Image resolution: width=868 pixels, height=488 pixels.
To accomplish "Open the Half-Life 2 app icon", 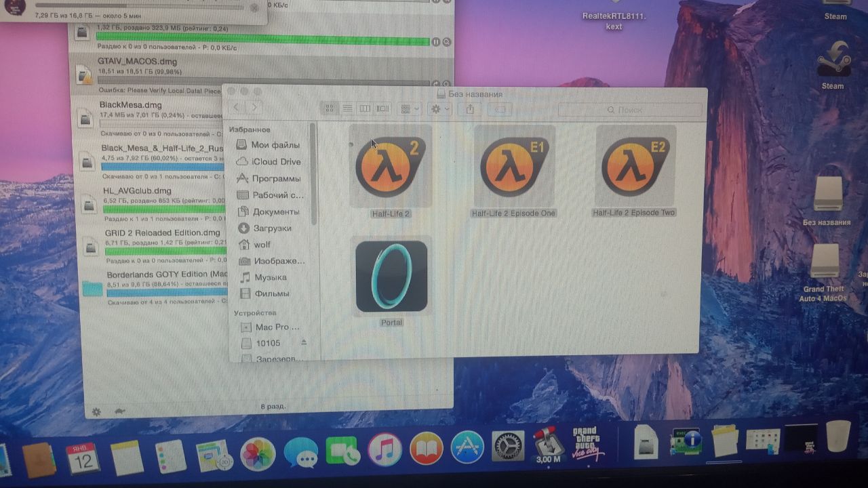I will tap(391, 166).
